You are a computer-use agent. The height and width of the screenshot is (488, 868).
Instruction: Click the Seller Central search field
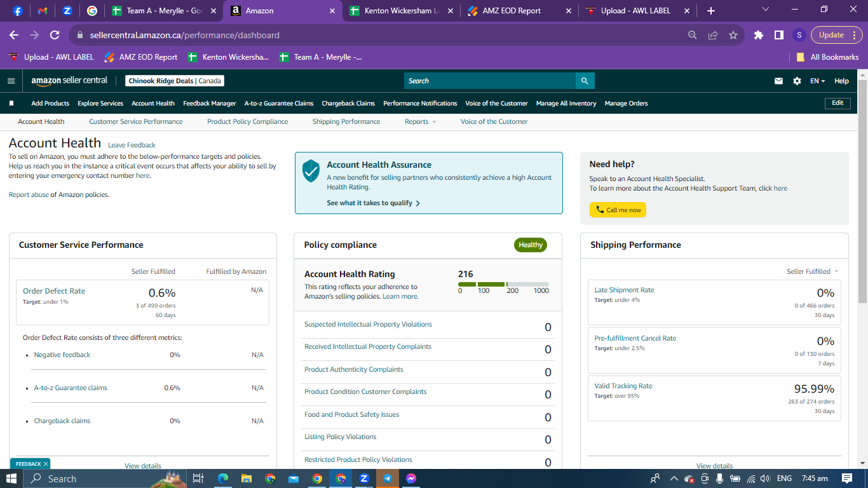coord(490,81)
